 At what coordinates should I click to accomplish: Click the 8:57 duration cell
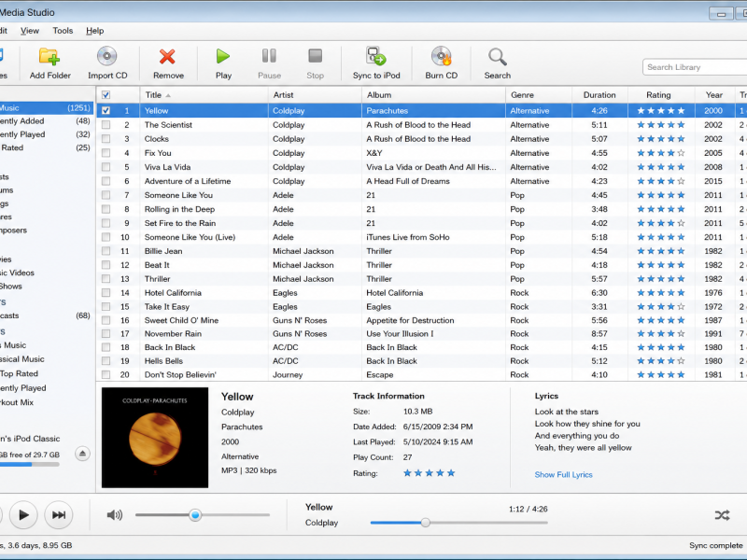(599, 334)
